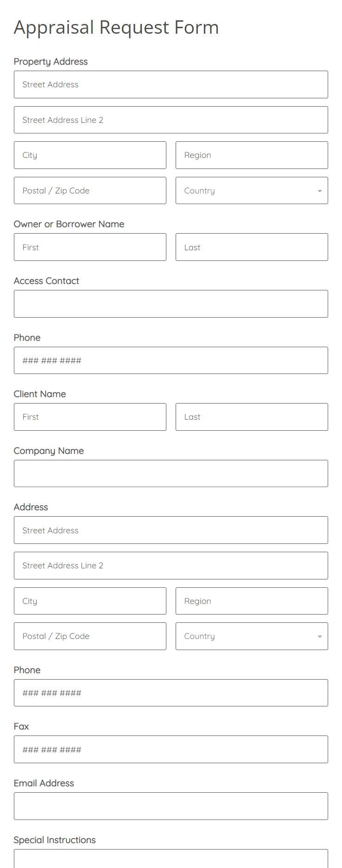This screenshot has width=342, height=868.
Task: Select the Access Contact field
Action: (x=171, y=303)
